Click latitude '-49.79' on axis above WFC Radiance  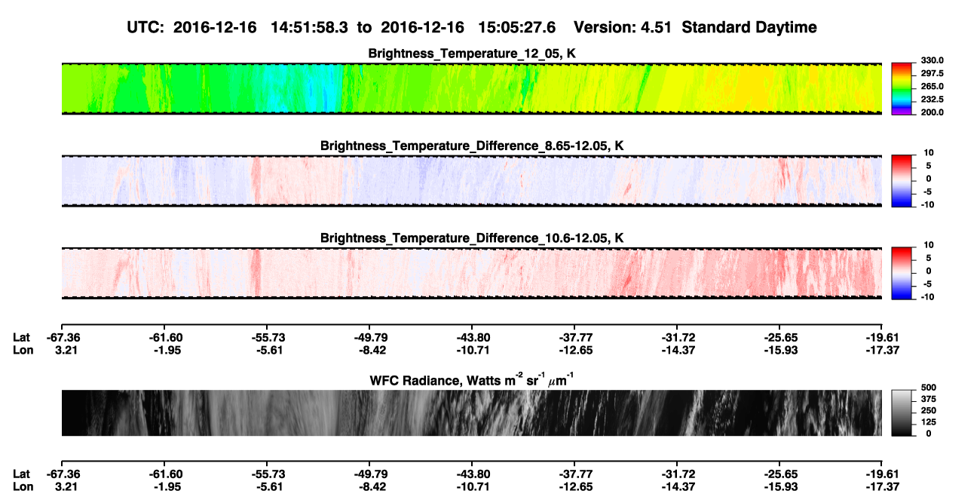pyautogui.click(x=371, y=338)
